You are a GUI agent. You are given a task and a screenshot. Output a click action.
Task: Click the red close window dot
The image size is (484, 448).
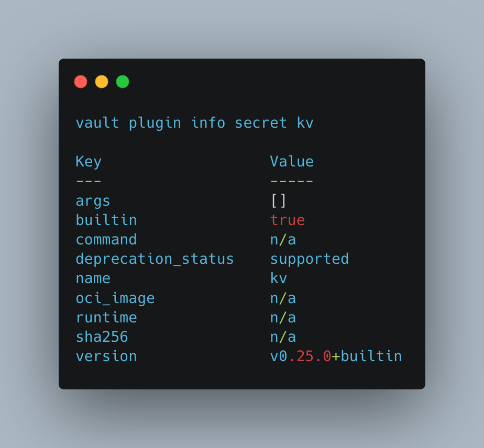[x=81, y=82]
